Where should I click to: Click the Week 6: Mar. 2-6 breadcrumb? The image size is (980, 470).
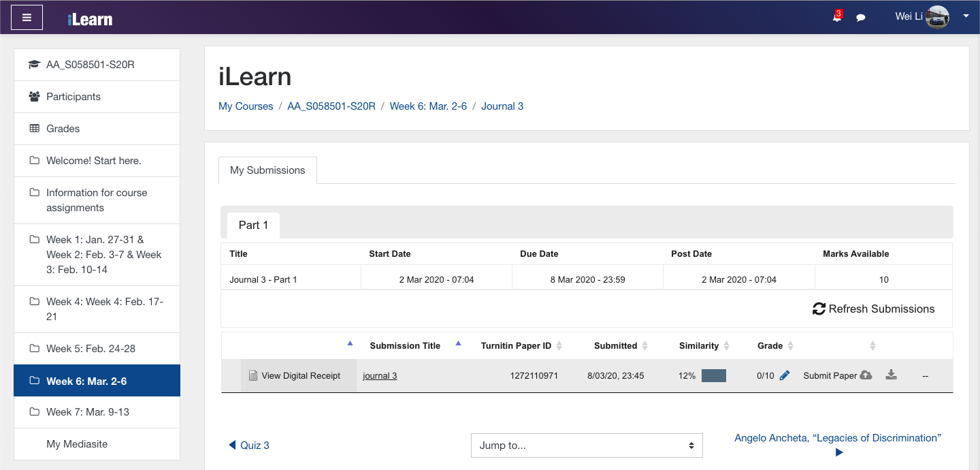[428, 106]
